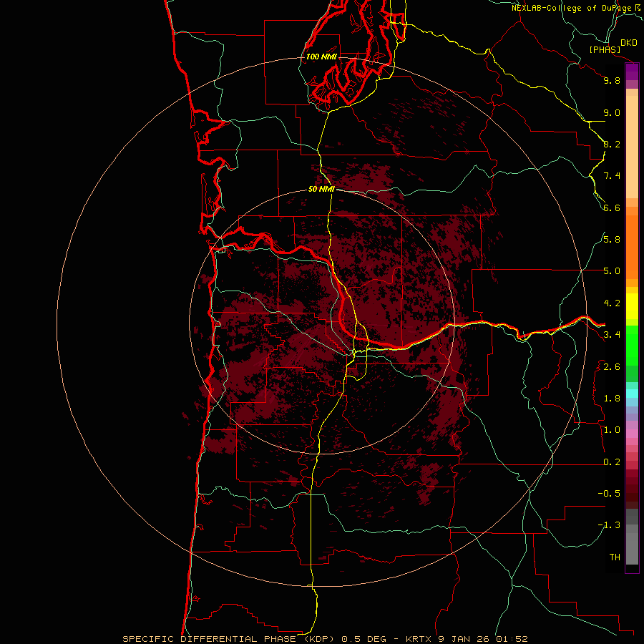This screenshot has height=644, width=644.
Task: Click the 5.0 value on color scale
Action: pos(612,271)
